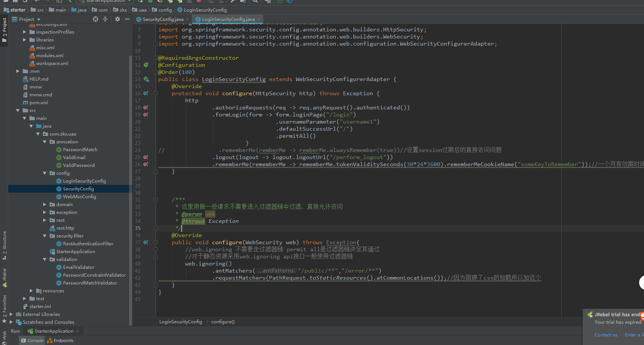The height and width of the screenshot is (345, 644).
Task: Click the RestAuthenticationFilter class icon
Action: tap(59, 244)
